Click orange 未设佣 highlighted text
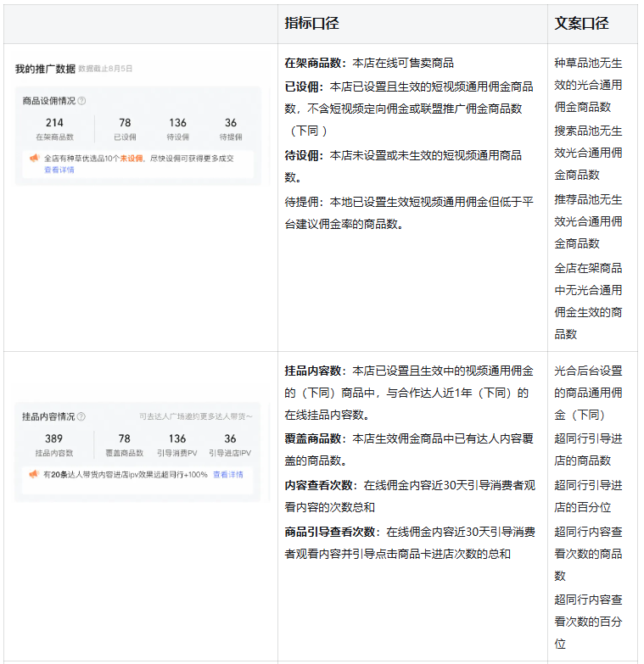The width and height of the screenshot is (644, 664). [131, 158]
